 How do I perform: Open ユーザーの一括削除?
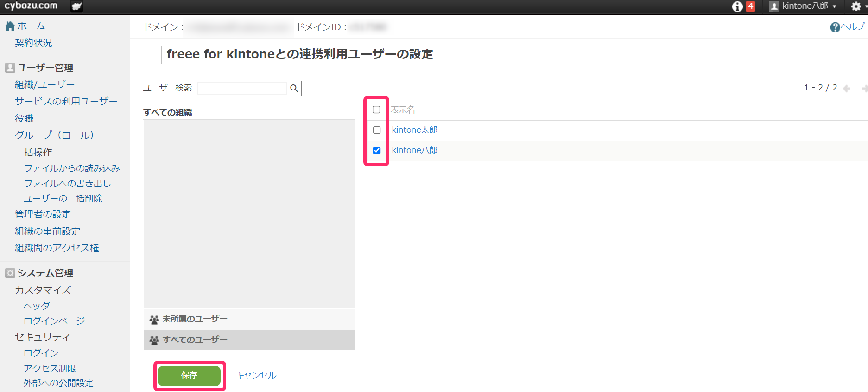(63, 199)
